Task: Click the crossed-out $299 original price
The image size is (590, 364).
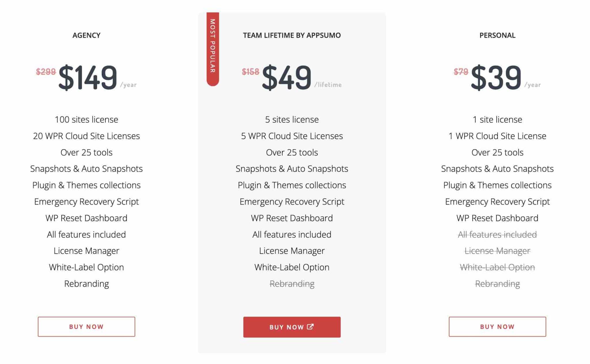Action: [46, 71]
